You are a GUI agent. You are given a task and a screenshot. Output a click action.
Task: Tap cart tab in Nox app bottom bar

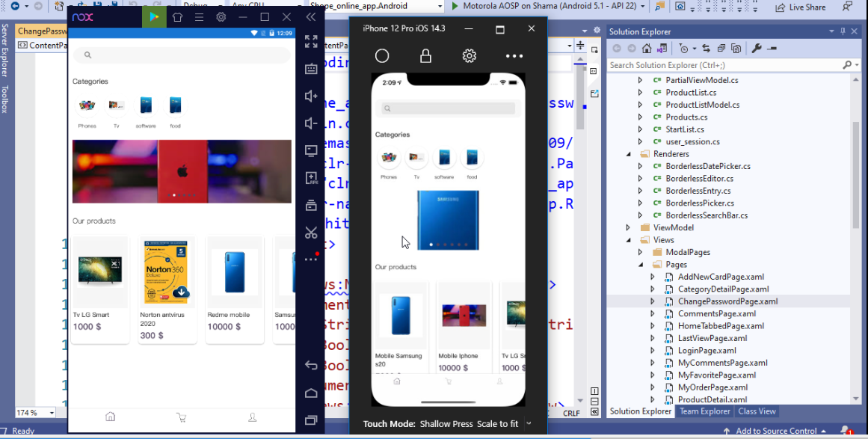[x=181, y=417]
